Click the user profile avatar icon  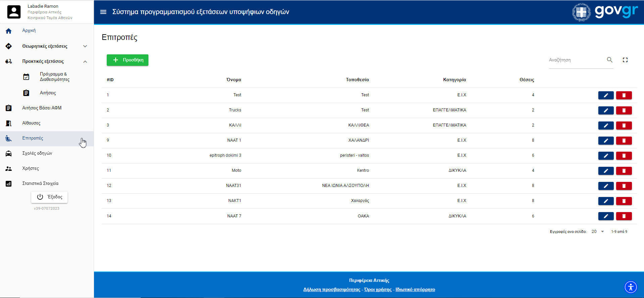pyautogui.click(x=14, y=12)
